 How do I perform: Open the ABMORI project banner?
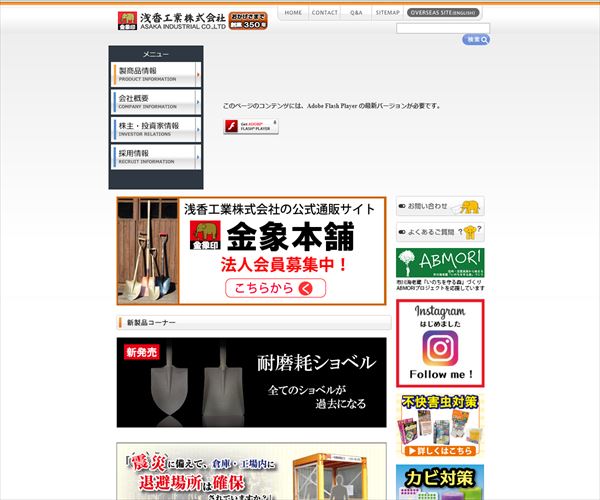(440, 263)
